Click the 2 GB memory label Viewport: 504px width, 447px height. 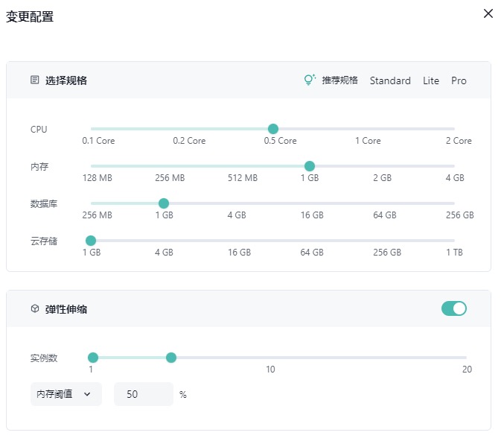[x=382, y=178]
